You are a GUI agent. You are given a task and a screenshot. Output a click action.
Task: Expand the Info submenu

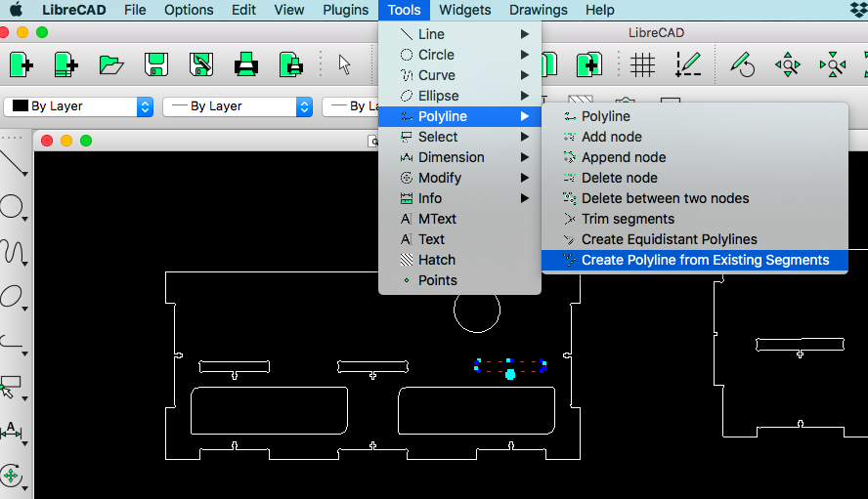tap(459, 198)
